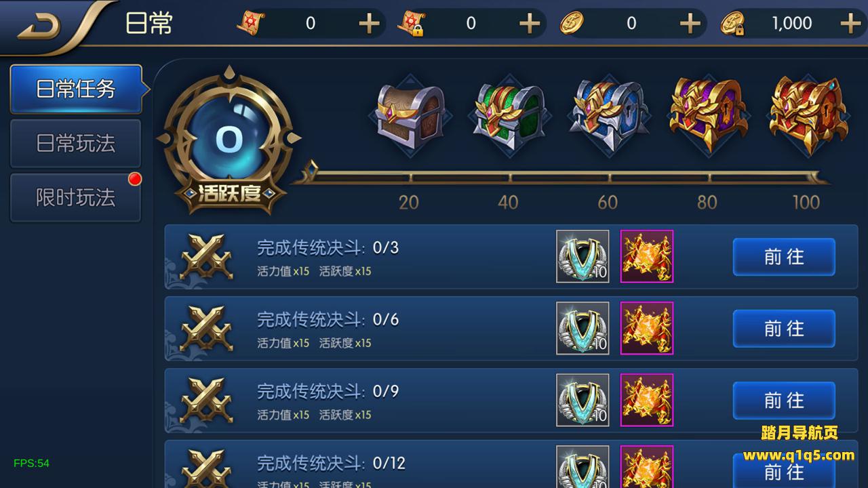
Task: Add locked gold coins next to 1,000
Action: click(850, 24)
